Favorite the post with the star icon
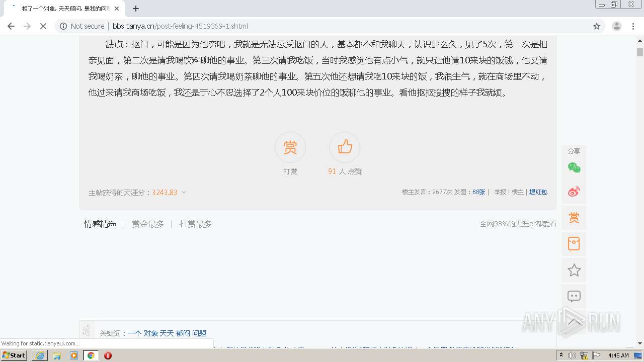Screen dimensions: 644x362 click(574, 270)
